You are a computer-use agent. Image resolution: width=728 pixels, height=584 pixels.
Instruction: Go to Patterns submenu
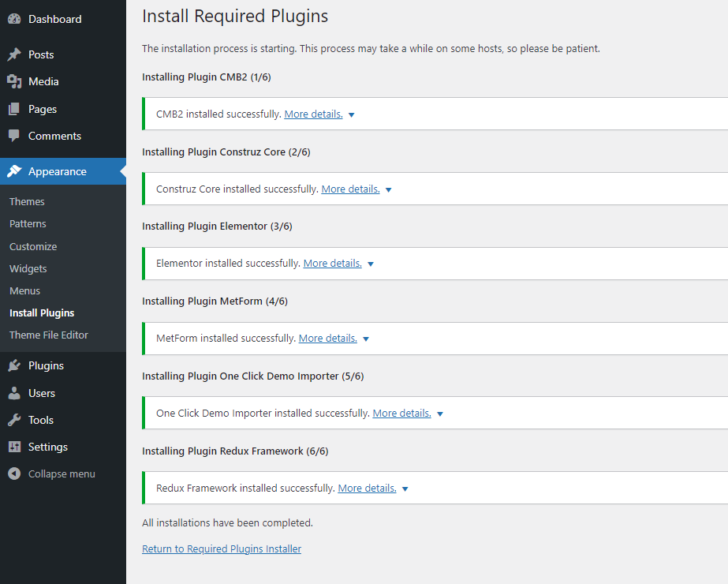pyautogui.click(x=28, y=224)
